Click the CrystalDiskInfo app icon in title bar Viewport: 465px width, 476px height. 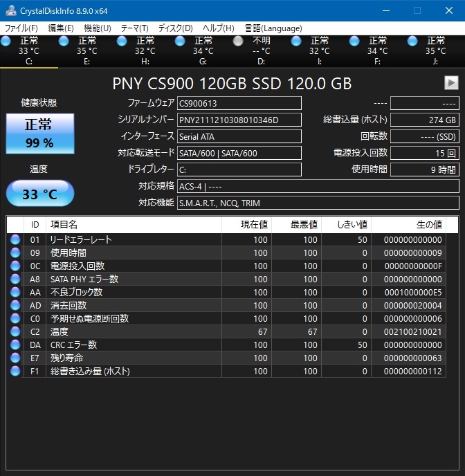click(10, 10)
